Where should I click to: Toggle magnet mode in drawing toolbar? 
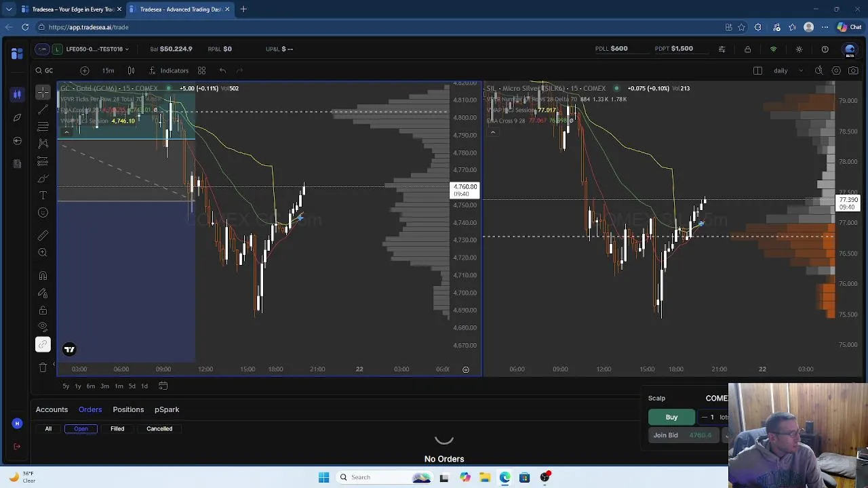43,275
